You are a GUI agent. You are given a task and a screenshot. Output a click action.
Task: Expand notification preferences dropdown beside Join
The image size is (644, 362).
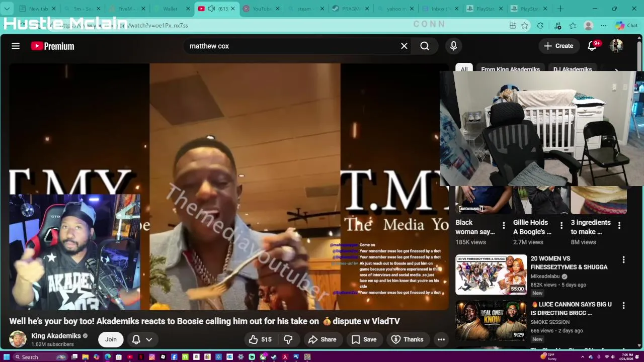pos(149,339)
